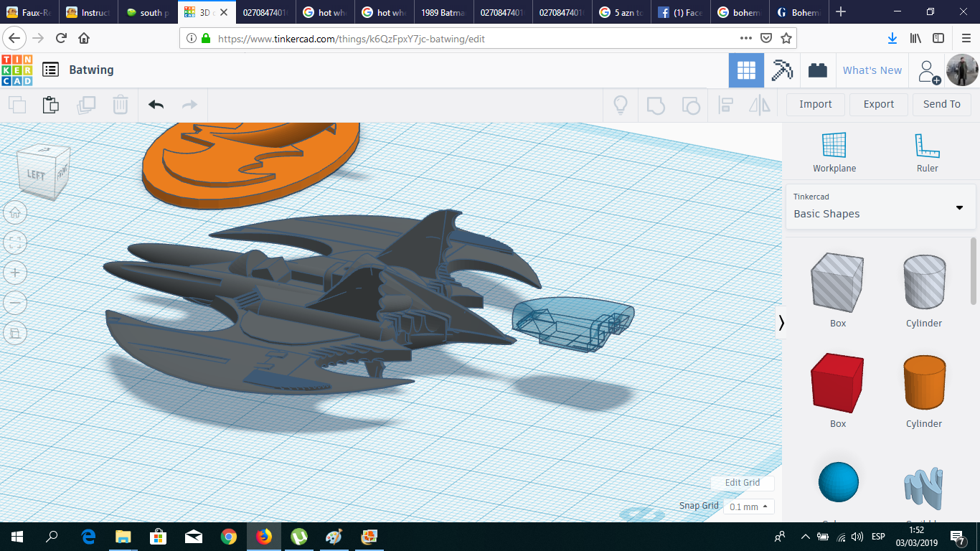Viewport: 980px width, 551px height.
Task: Open the Snap Grid 0.1 mm dropdown
Action: pos(749,507)
